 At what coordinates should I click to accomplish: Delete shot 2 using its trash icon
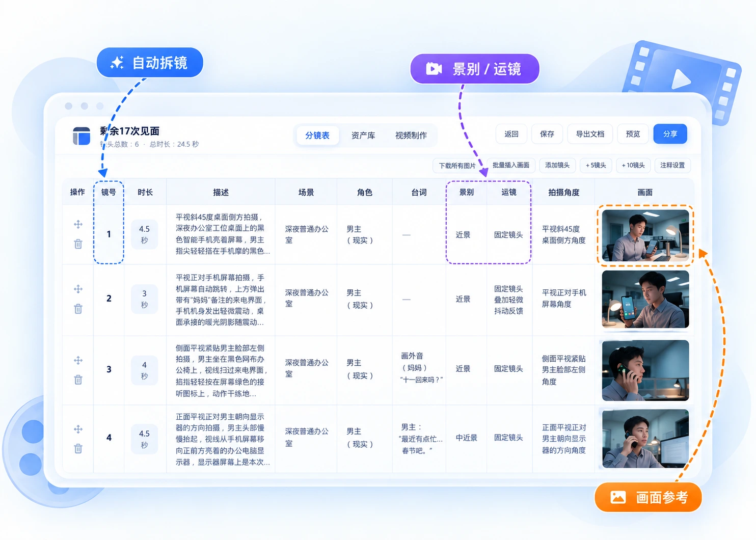[78, 309]
